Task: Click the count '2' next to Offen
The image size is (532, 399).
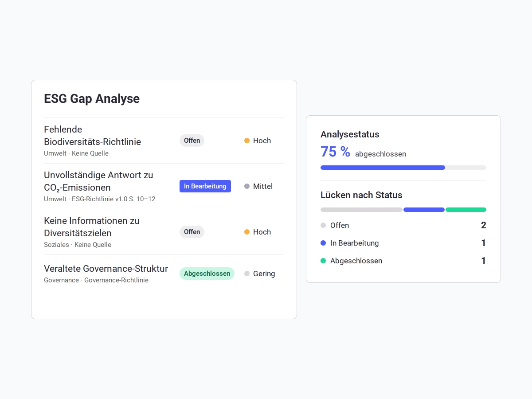Action: pyautogui.click(x=484, y=225)
